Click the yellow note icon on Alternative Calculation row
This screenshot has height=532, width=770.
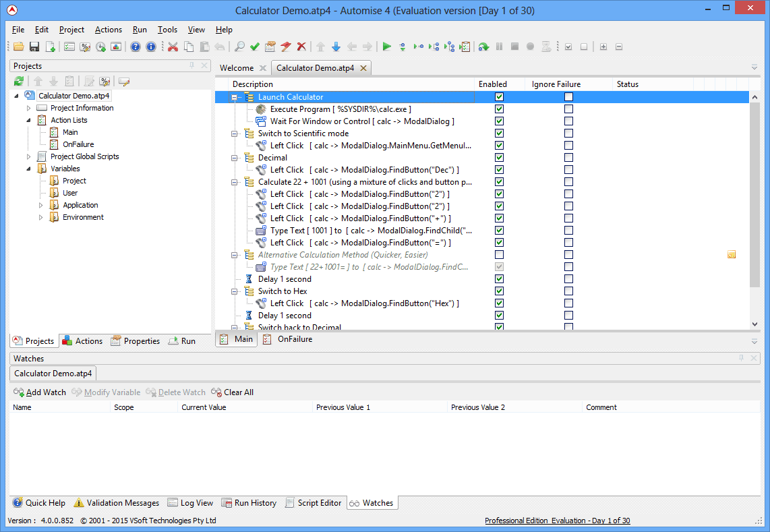731,254
